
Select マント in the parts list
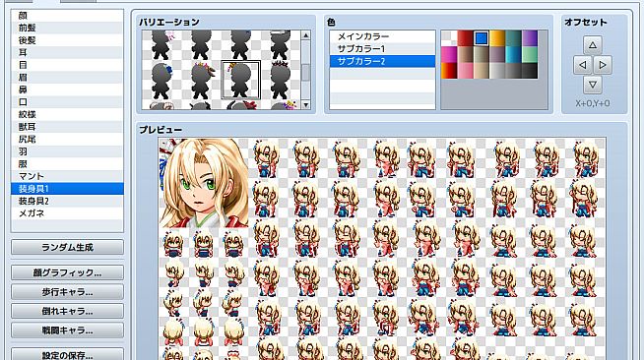pos(67,176)
